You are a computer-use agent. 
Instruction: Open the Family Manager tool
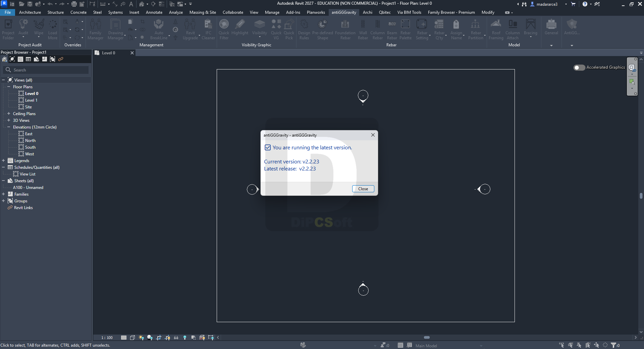tap(95, 29)
